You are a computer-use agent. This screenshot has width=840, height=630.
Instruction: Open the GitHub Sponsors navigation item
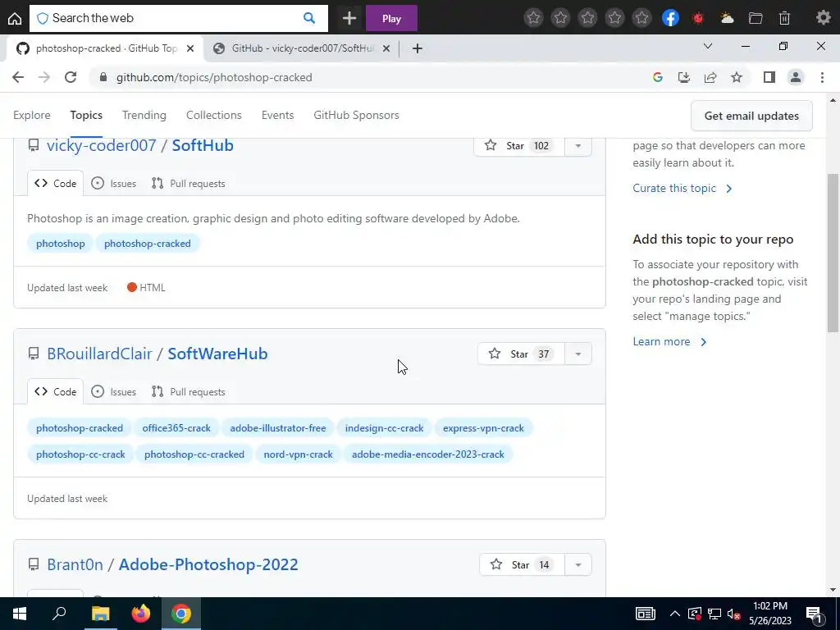356,115
